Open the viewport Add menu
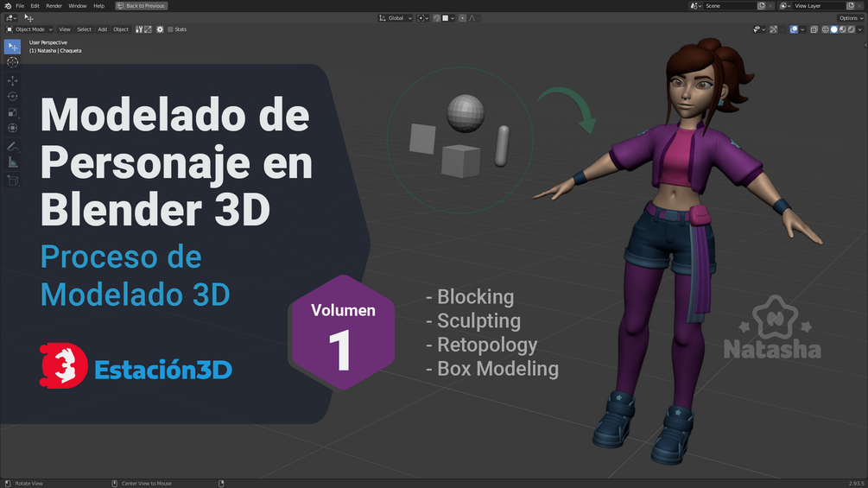 click(103, 29)
